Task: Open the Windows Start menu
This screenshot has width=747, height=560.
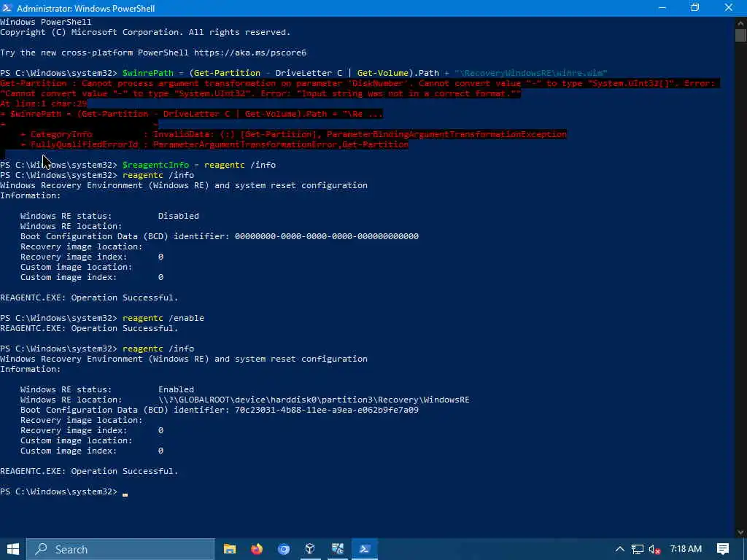Action: (x=13, y=549)
